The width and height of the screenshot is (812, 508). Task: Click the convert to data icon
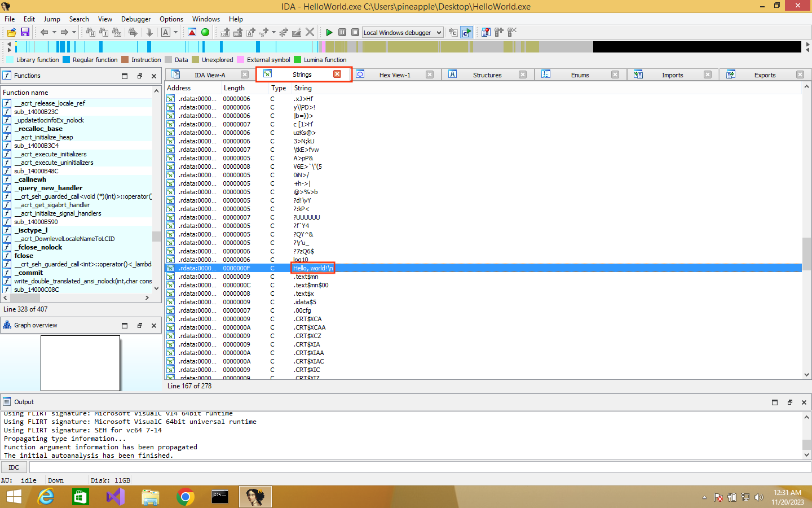coord(238,32)
